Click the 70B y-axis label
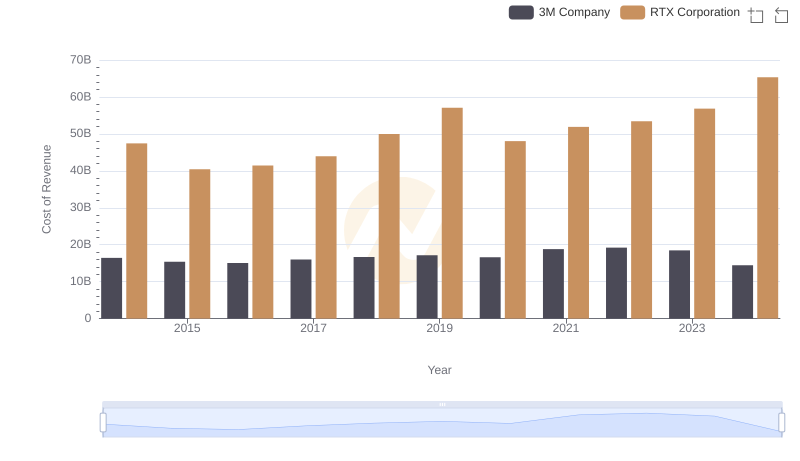This screenshot has width=800, height=461. (x=81, y=60)
